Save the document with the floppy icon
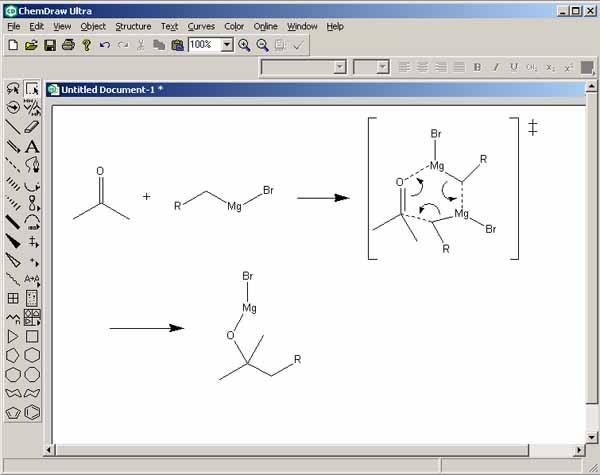 point(50,45)
